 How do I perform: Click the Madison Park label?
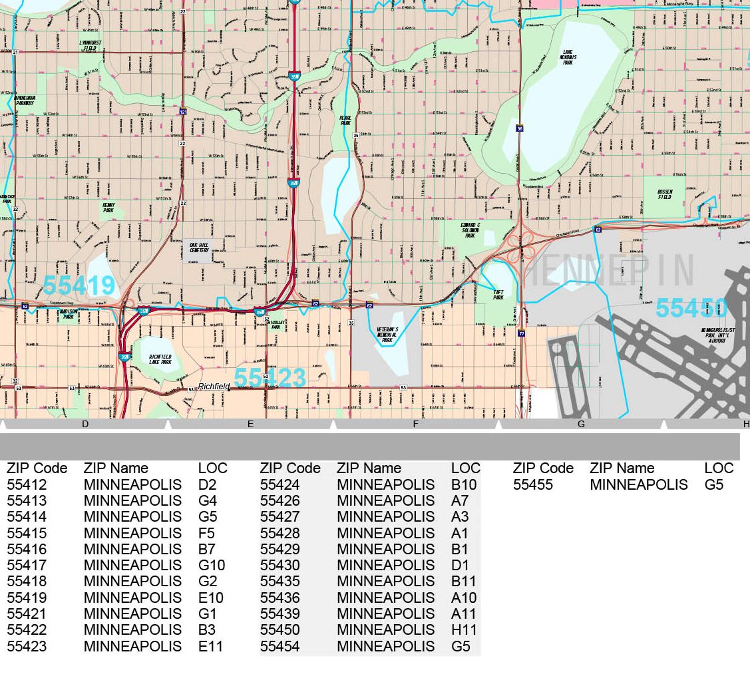click(69, 313)
